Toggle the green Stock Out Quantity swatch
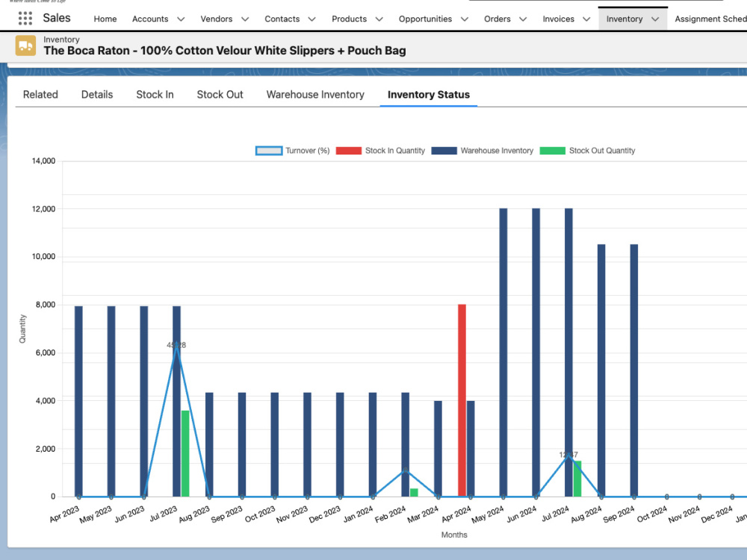The image size is (747, 560). [x=553, y=151]
